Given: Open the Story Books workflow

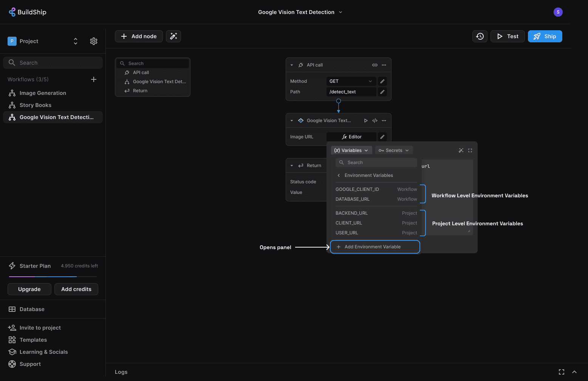Looking at the screenshot, I should click(36, 105).
